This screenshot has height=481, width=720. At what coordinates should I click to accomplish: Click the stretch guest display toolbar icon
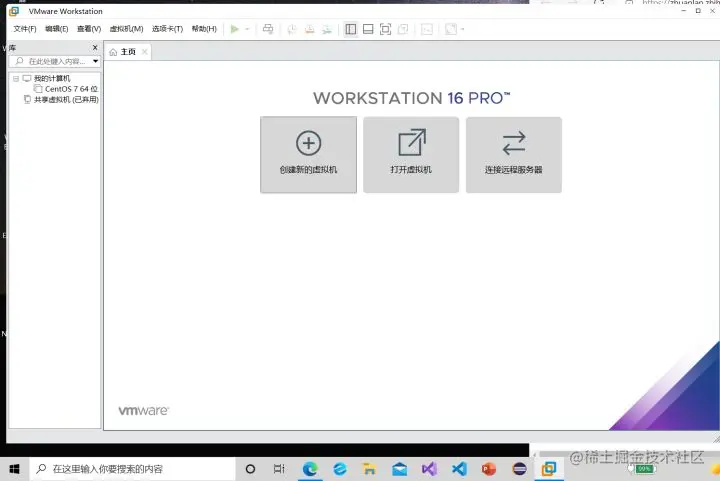pyautogui.click(x=451, y=29)
